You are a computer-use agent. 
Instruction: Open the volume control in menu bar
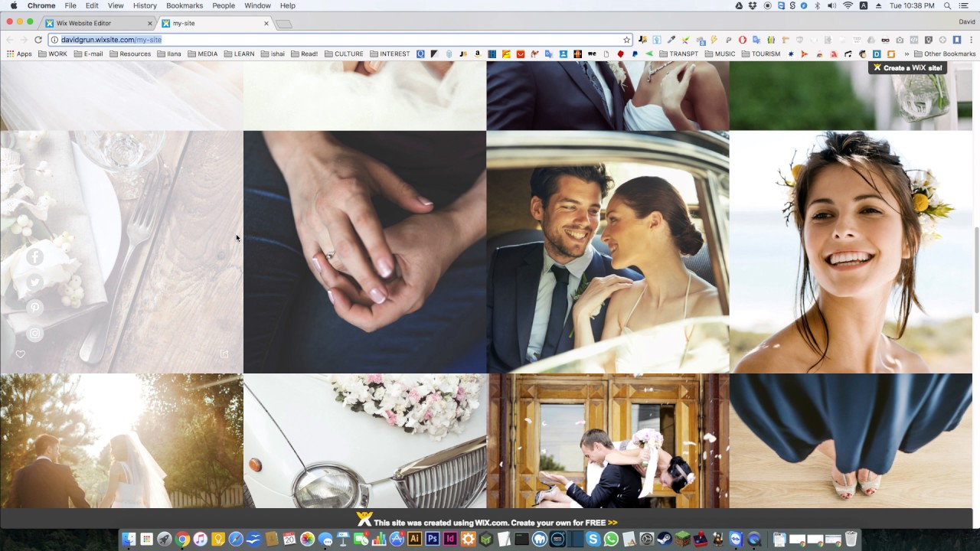click(831, 5)
